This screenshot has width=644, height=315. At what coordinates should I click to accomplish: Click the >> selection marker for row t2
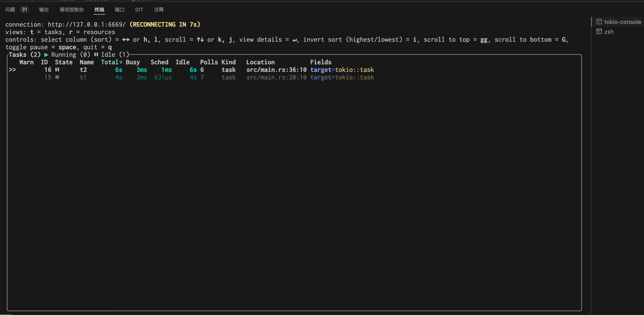pos(12,70)
